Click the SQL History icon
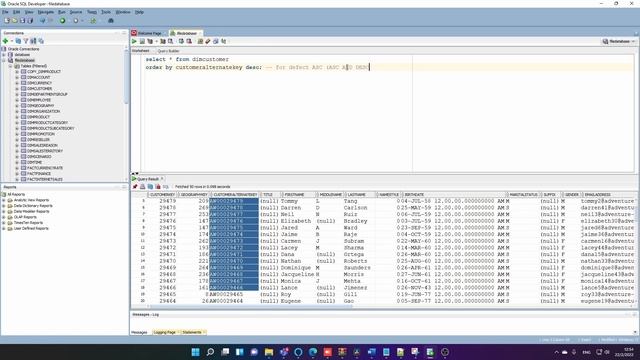 216,41
